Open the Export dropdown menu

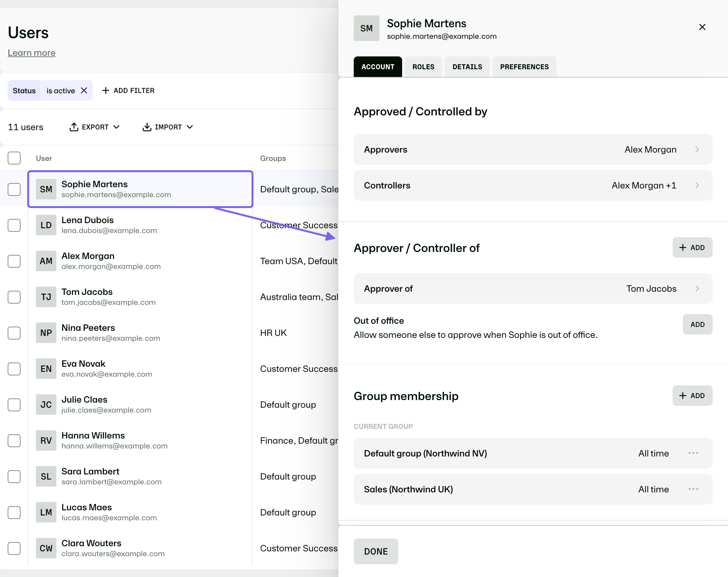pos(95,127)
